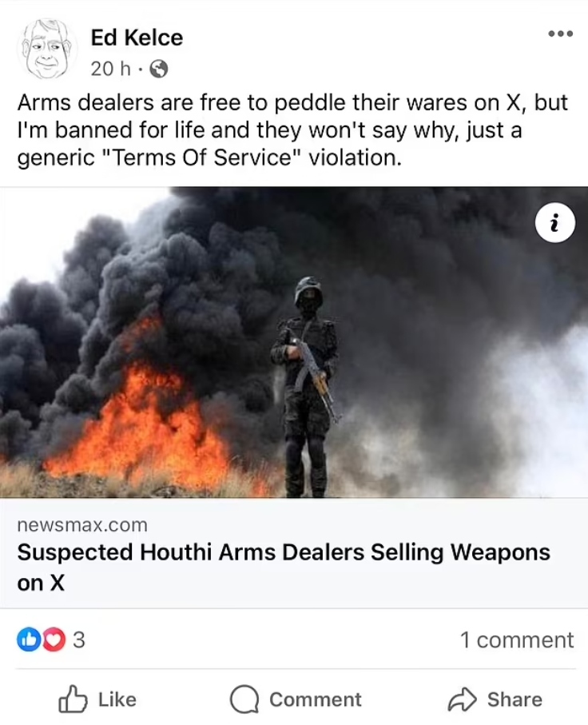Click the red heart reaction icon
This screenshot has height=725, width=588.
coord(54,639)
